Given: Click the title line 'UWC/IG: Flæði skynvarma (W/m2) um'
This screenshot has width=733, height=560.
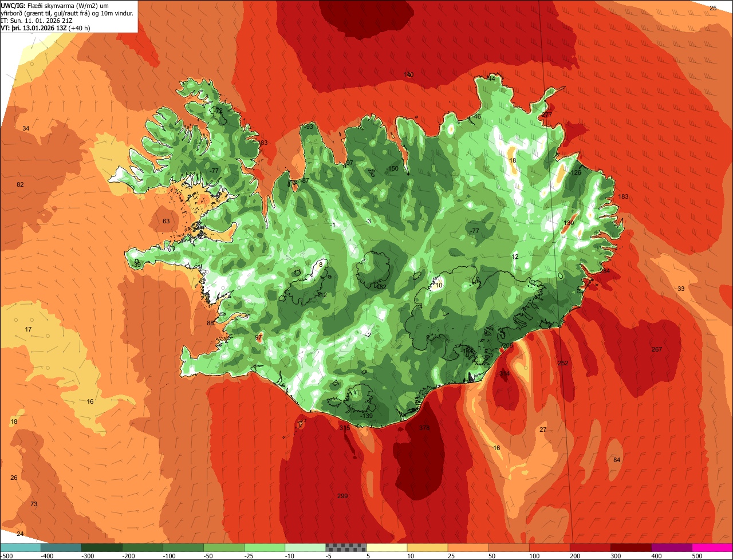Looking at the screenshot, I should 56,5.
